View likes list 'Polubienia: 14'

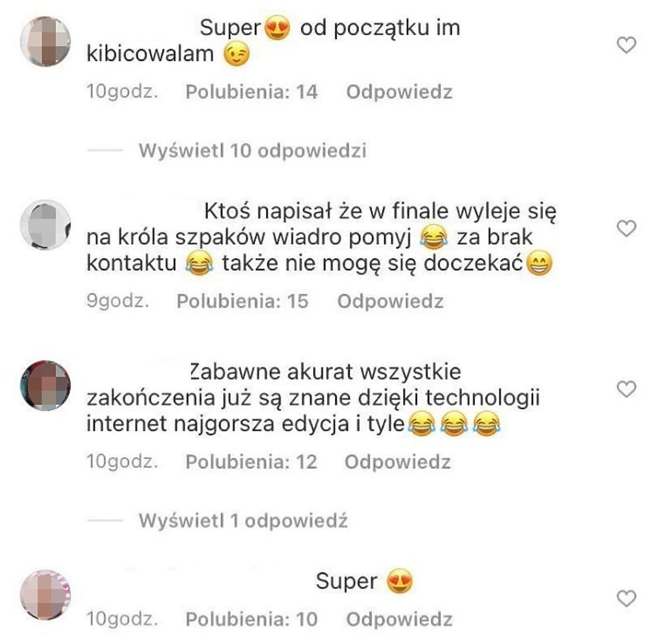click(252, 92)
